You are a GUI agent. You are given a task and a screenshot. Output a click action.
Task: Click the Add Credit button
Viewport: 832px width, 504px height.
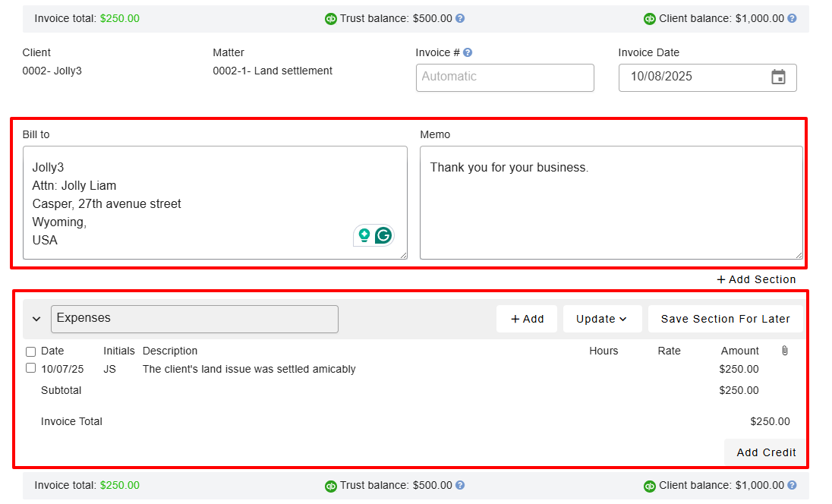point(765,452)
